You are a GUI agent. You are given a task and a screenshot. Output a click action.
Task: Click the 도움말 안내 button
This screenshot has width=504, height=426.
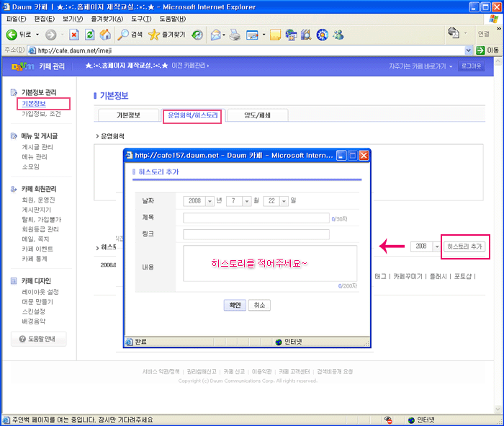click(39, 339)
